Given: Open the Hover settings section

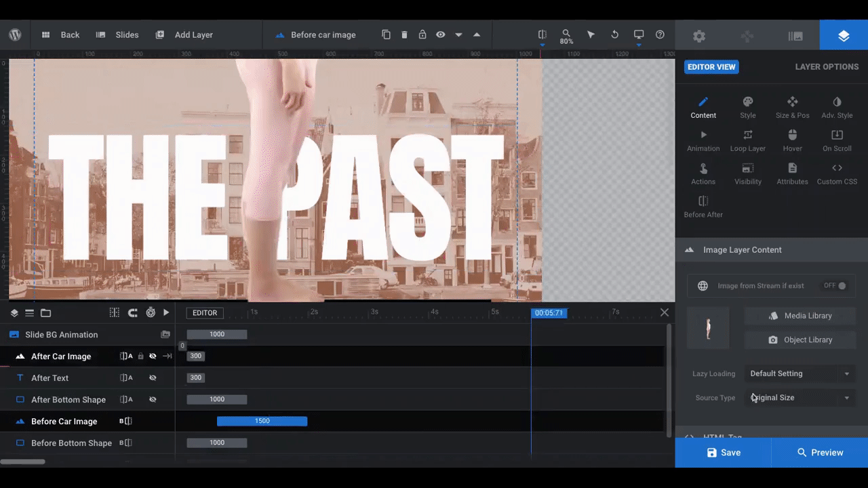Looking at the screenshot, I should click(793, 141).
